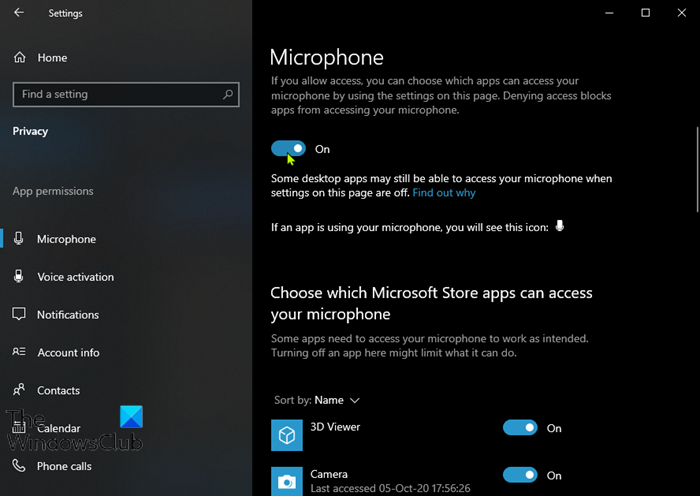Minimize the Settings window
This screenshot has width=700, height=496.
pos(609,13)
